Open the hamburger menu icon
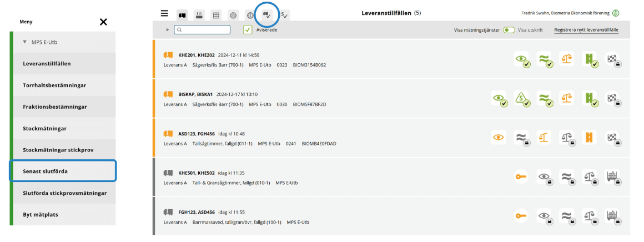Viewport: 644px width, 242px height. pos(164,13)
